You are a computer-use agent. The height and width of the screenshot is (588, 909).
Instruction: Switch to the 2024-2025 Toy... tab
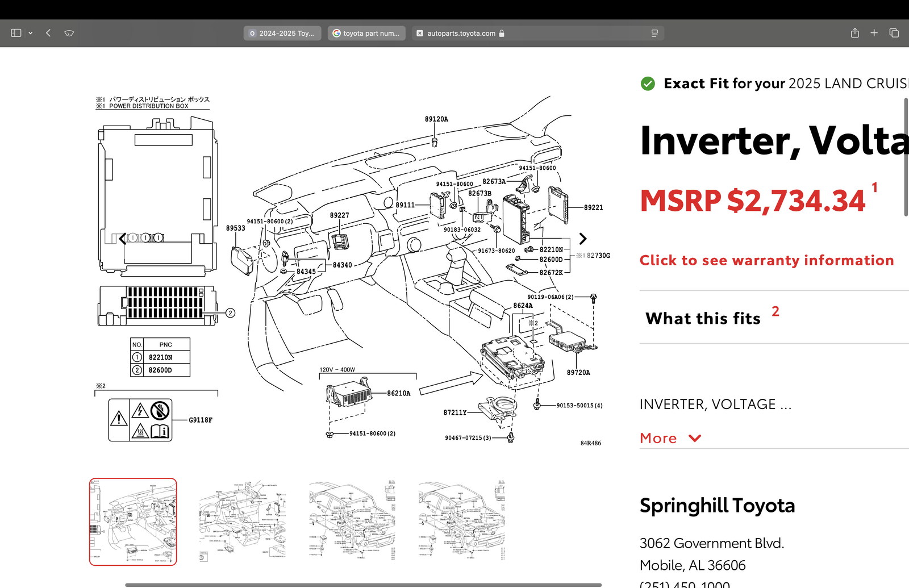point(282,33)
